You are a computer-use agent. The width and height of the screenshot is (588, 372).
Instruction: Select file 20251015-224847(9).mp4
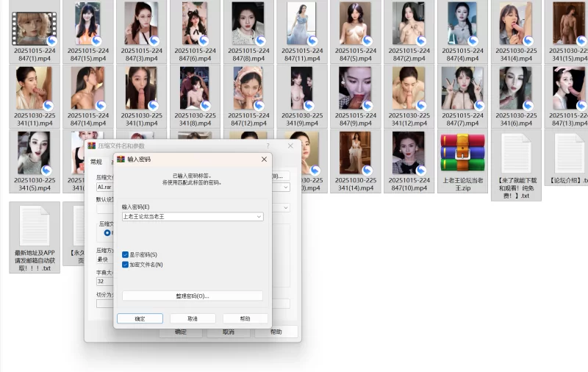(x=356, y=97)
